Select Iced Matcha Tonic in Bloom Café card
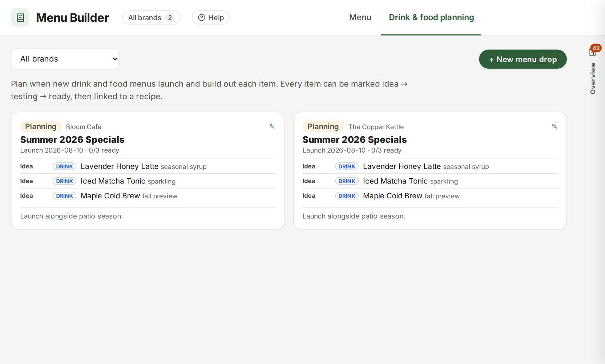This screenshot has width=605, height=364. click(x=113, y=181)
